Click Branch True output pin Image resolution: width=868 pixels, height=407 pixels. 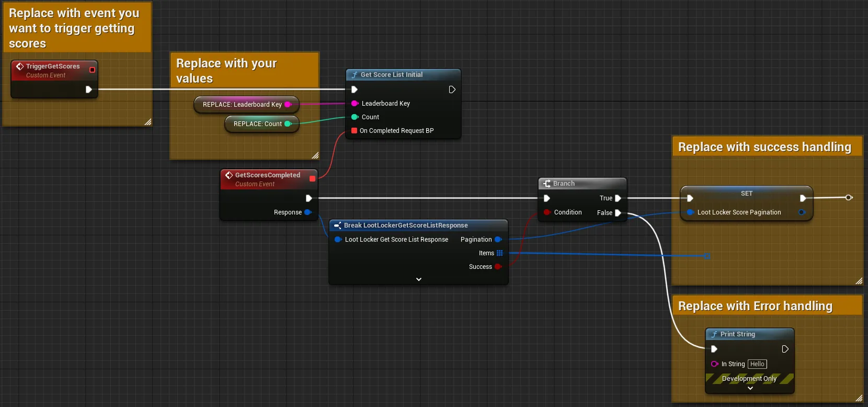[x=618, y=198]
